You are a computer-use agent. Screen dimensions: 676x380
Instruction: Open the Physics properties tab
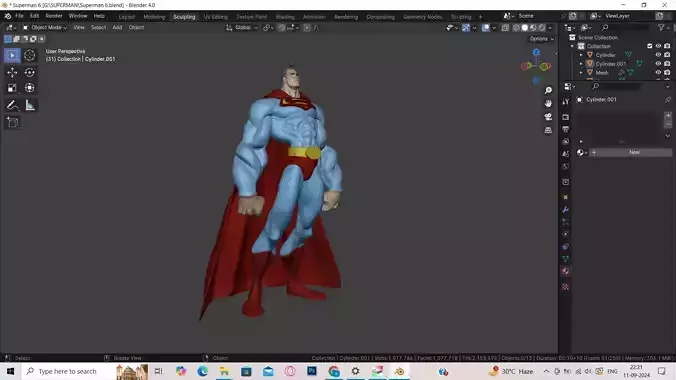pyautogui.click(x=566, y=234)
